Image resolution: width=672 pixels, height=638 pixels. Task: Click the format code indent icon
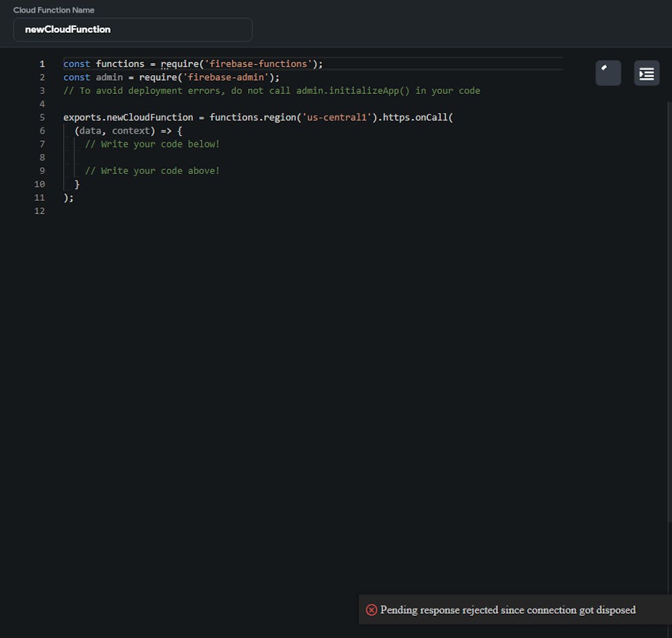point(646,73)
